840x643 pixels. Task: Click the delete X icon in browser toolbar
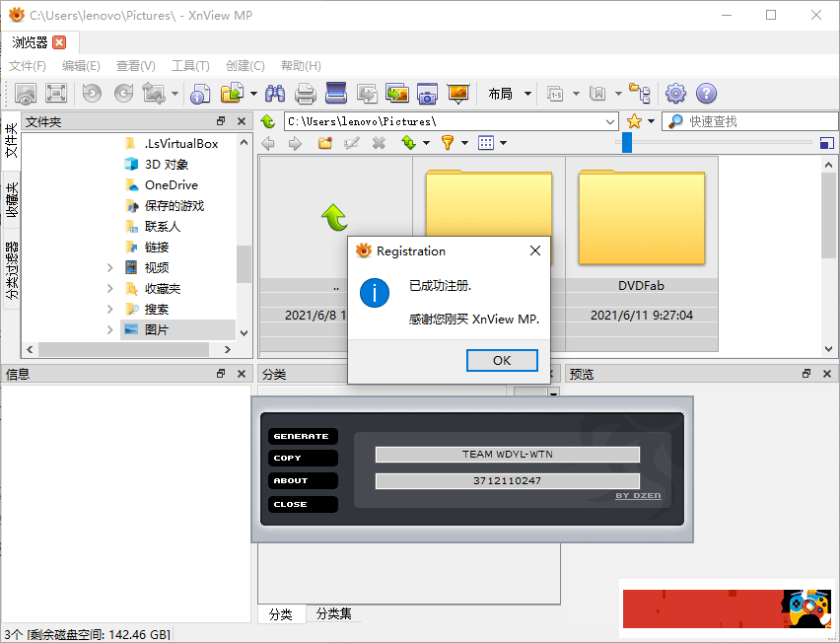pyautogui.click(x=379, y=143)
